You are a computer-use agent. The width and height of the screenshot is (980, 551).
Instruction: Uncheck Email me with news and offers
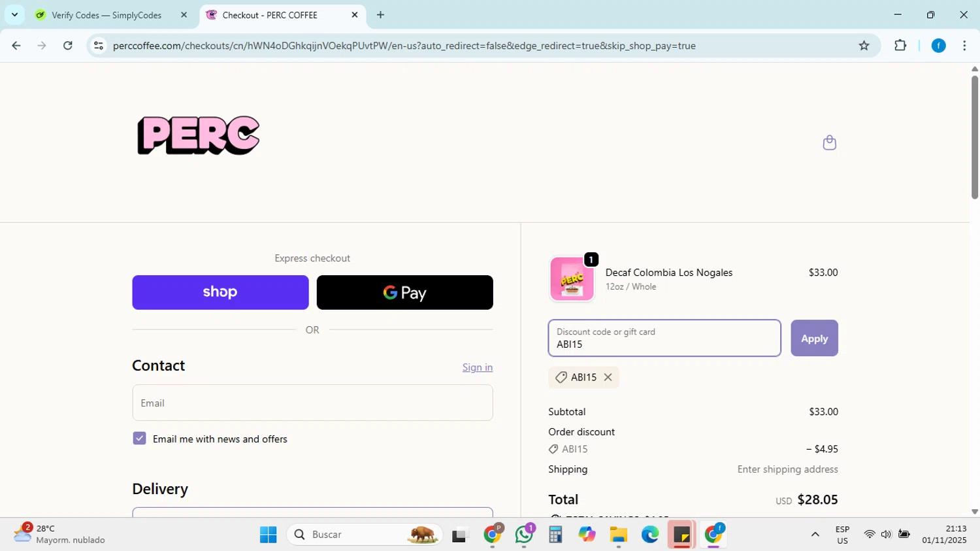(139, 439)
